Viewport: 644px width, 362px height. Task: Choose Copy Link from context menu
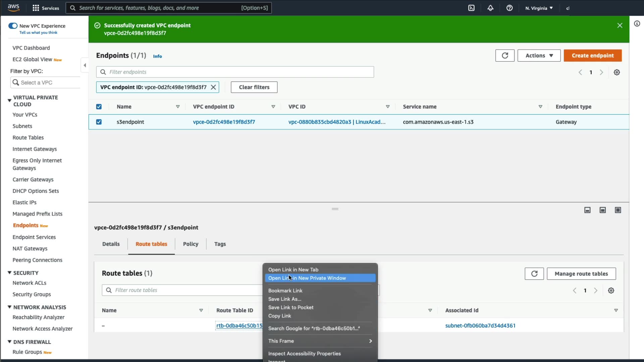click(279, 316)
